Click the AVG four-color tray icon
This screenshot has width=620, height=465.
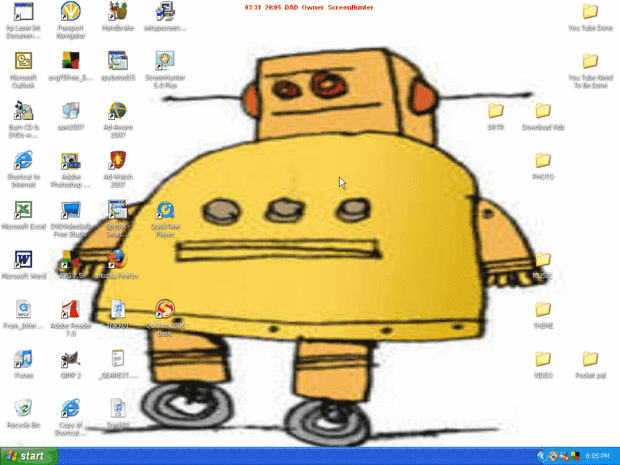tap(575, 456)
